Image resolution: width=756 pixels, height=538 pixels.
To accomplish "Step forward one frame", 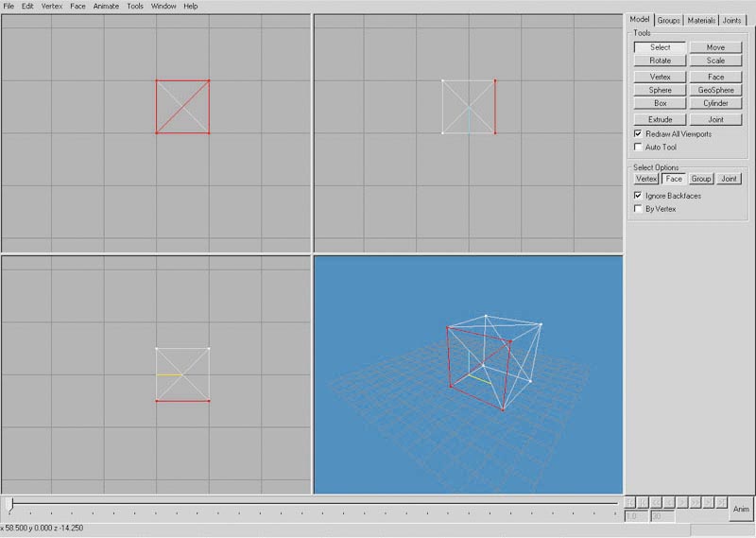I will click(x=681, y=503).
